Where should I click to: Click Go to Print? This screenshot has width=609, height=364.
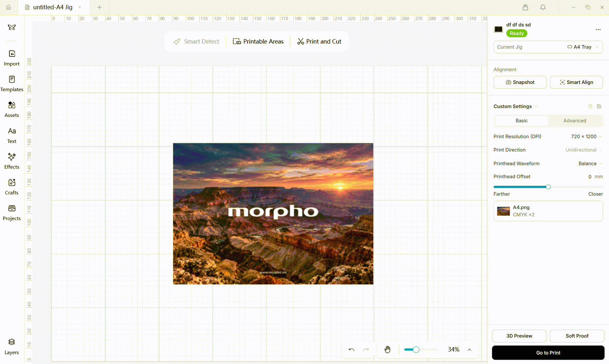click(x=548, y=353)
